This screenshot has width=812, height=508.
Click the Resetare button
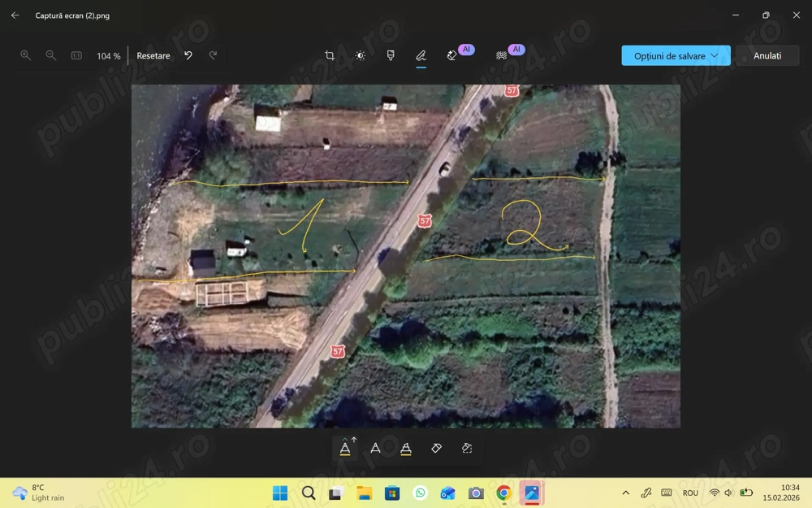pos(153,56)
